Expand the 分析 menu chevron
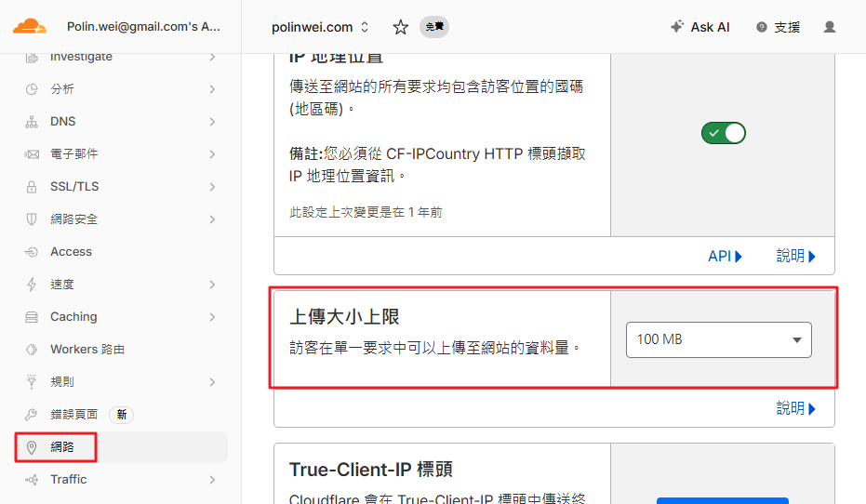Screen dimensions: 866x504 pyautogui.click(x=212, y=89)
